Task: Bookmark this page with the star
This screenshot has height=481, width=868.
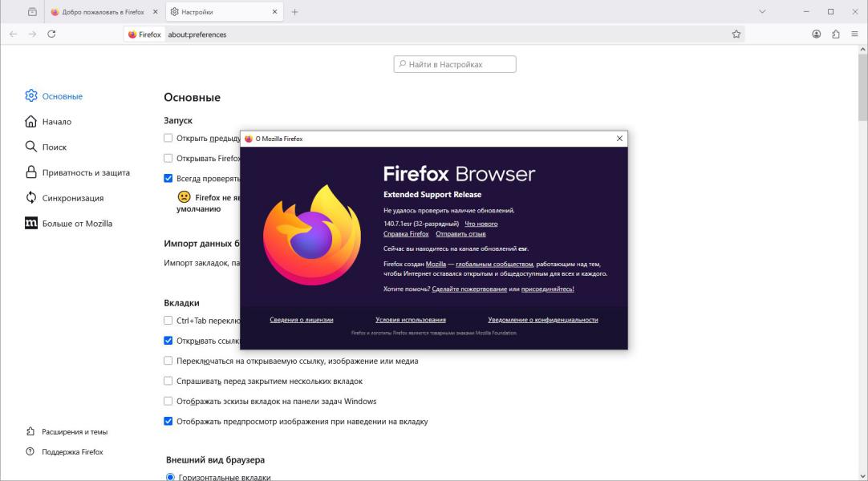Action: [x=736, y=34]
